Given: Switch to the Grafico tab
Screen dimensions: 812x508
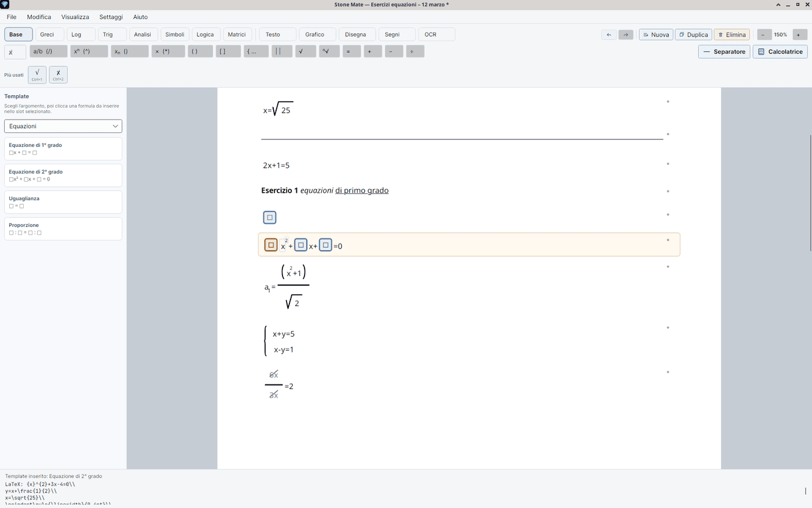Looking at the screenshot, I should tap(317, 35).
